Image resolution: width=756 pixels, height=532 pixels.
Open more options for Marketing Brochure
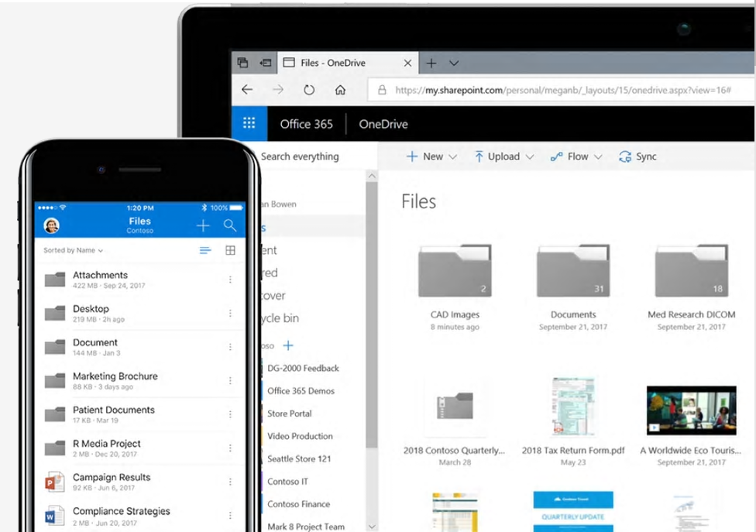[x=231, y=381]
